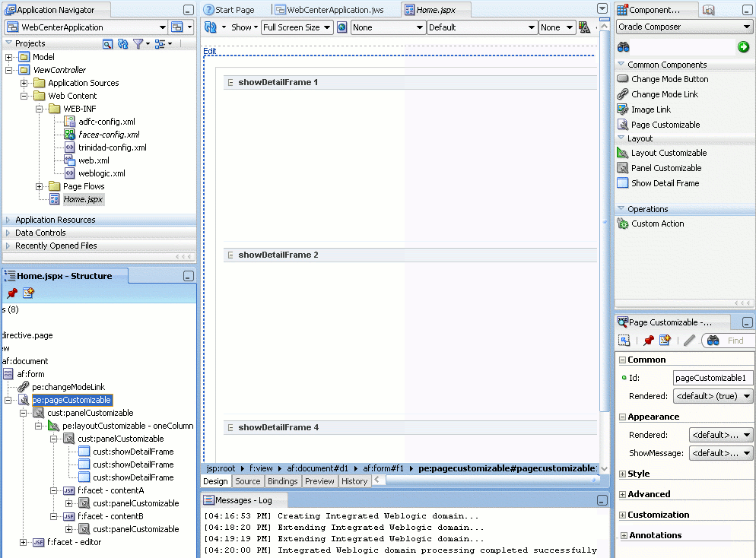The width and height of the screenshot is (756, 558).
Task: Click the red pin icon in Structure panel
Action: 12,293
